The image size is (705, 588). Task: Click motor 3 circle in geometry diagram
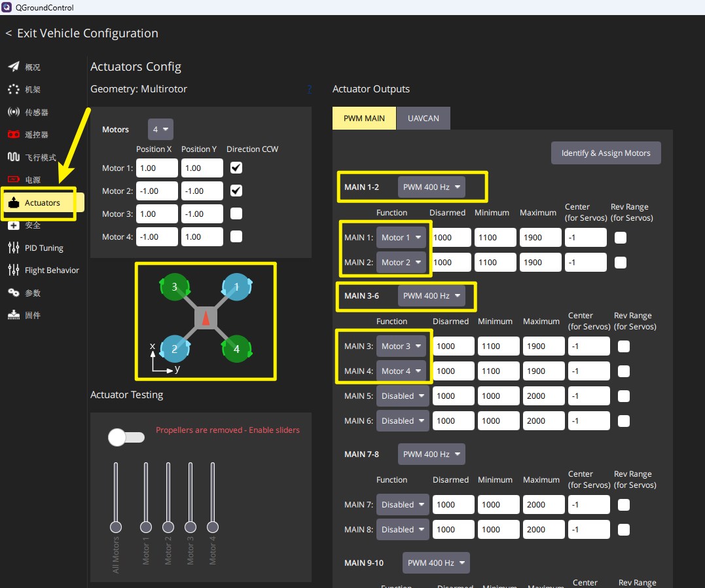coord(175,287)
